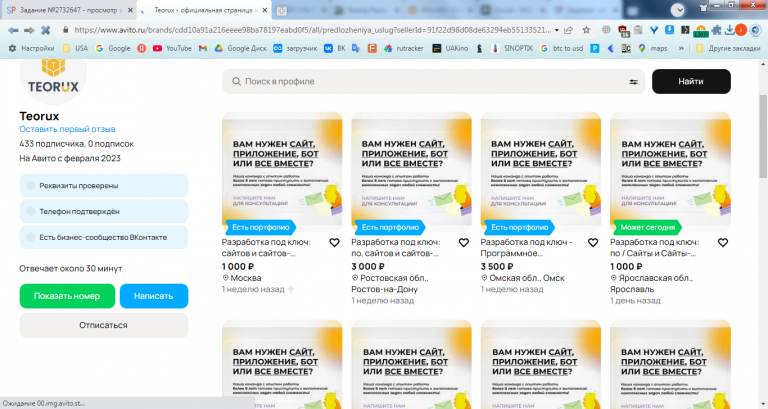Open the Extensions puzzle-piece icon
Image resolution: width=768 pixels, height=409 pixels.
pyautogui.click(x=717, y=30)
